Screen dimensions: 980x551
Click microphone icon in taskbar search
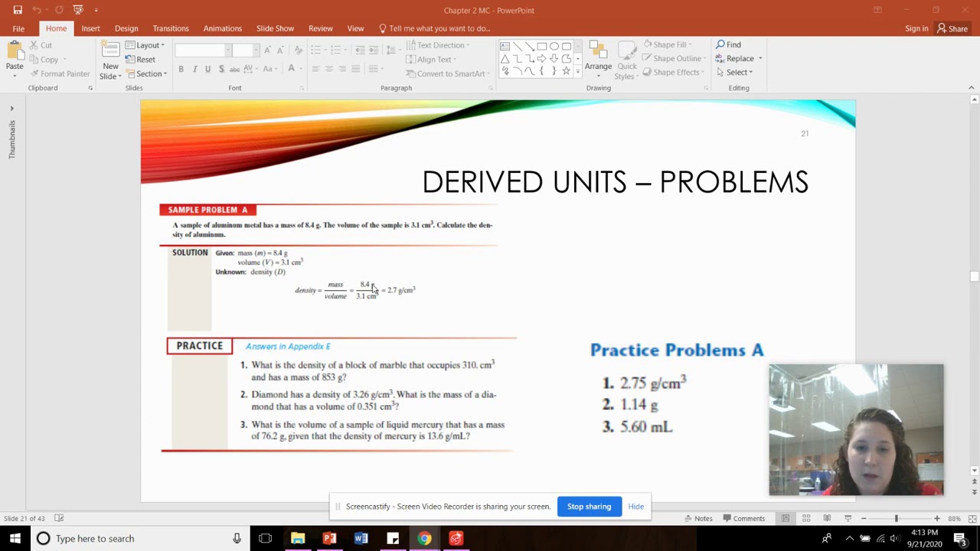(237, 538)
